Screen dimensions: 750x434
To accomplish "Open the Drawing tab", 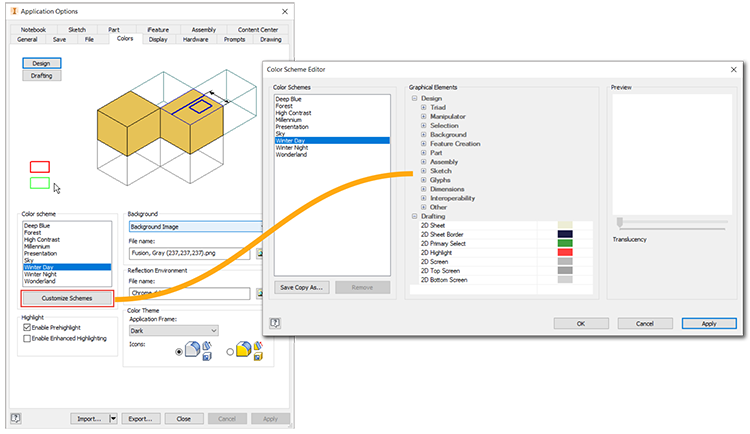I will [271, 39].
